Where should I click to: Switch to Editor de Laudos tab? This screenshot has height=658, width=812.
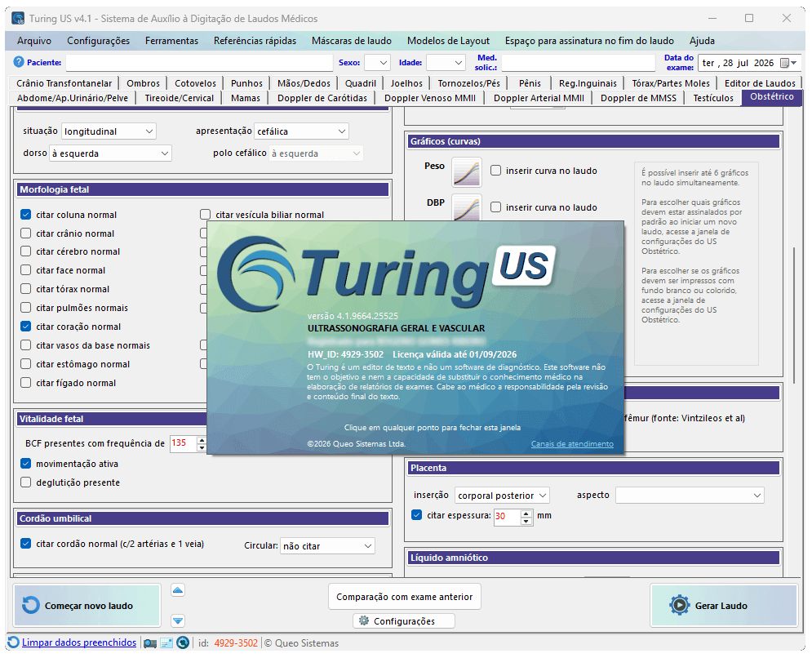(x=760, y=83)
